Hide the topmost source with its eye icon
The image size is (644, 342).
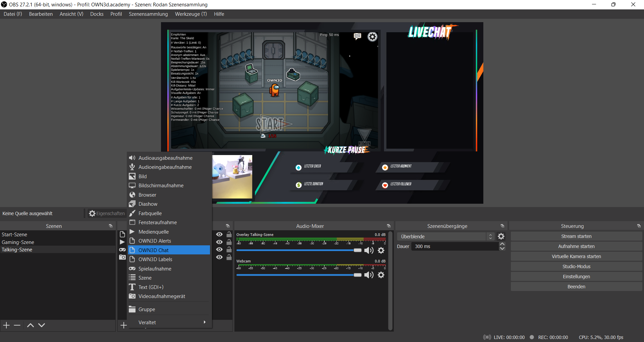point(219,234)
